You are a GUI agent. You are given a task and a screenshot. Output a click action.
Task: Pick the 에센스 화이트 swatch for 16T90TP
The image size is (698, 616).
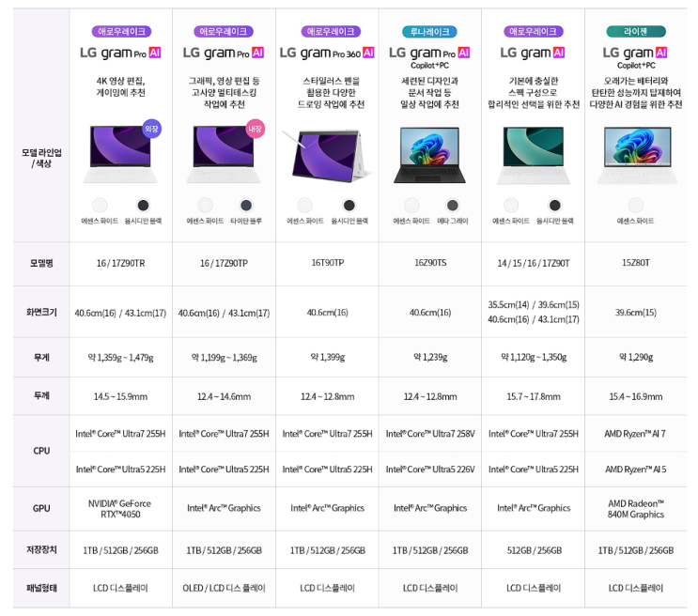305,206
